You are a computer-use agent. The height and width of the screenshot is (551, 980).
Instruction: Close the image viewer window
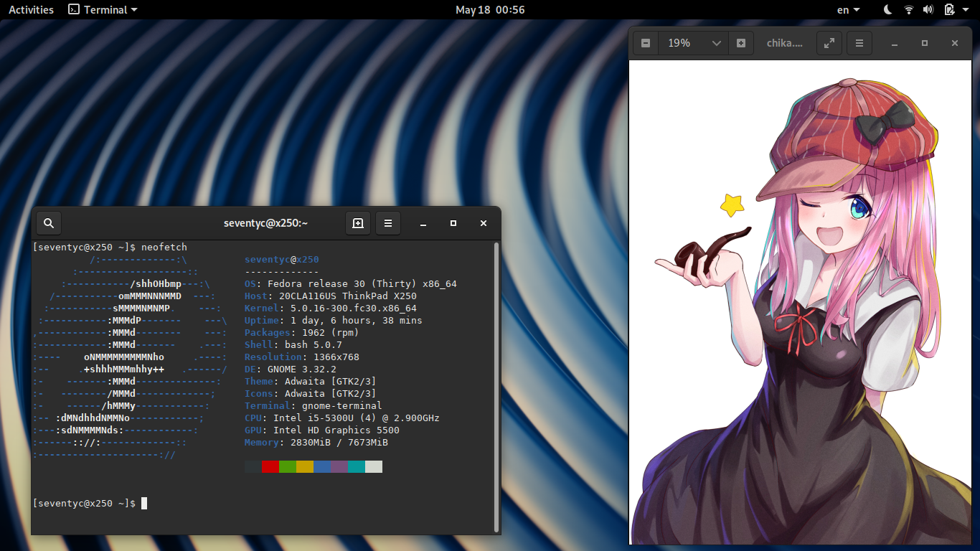click(955, 44)
